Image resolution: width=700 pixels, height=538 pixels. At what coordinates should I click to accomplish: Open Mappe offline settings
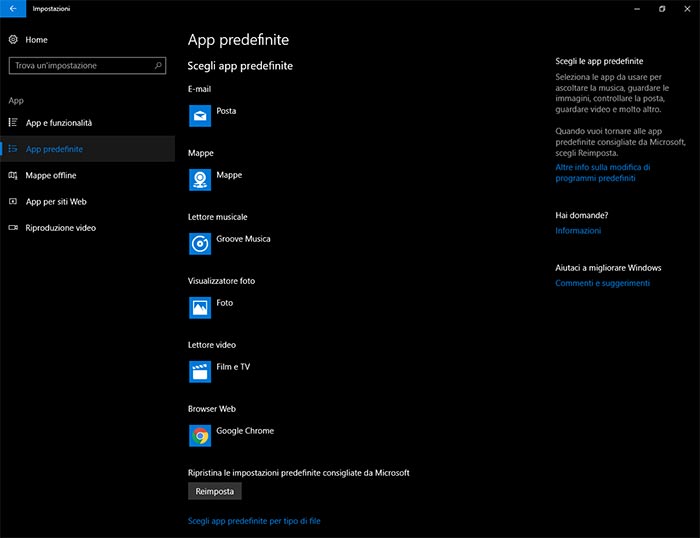[x=51, y=175]
